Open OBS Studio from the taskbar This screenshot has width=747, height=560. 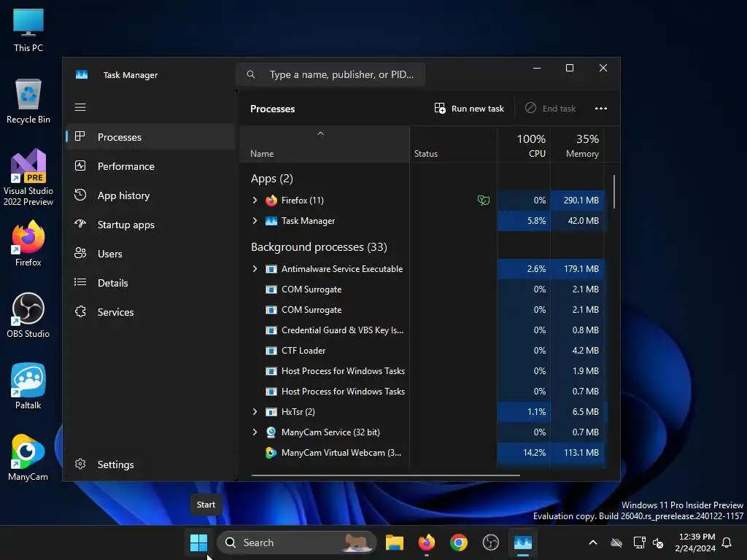490,542
